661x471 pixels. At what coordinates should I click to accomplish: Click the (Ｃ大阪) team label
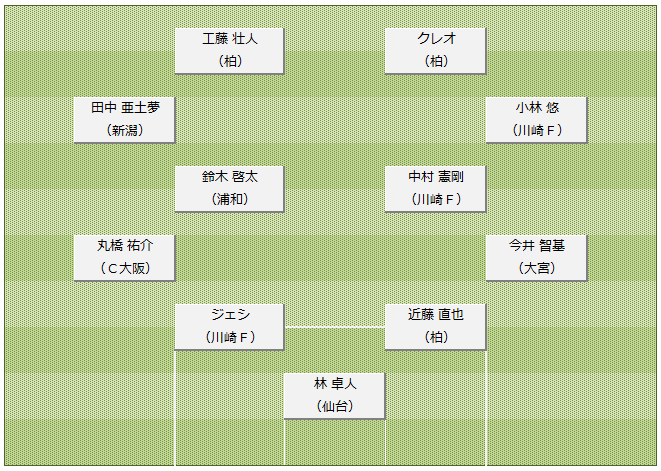[125, 268]
